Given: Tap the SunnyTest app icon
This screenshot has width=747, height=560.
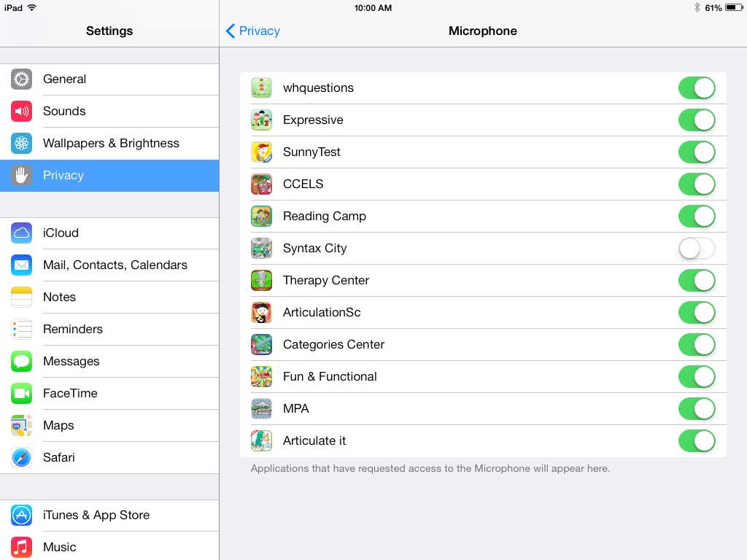Looking at the screenshot, I should 262,152.
